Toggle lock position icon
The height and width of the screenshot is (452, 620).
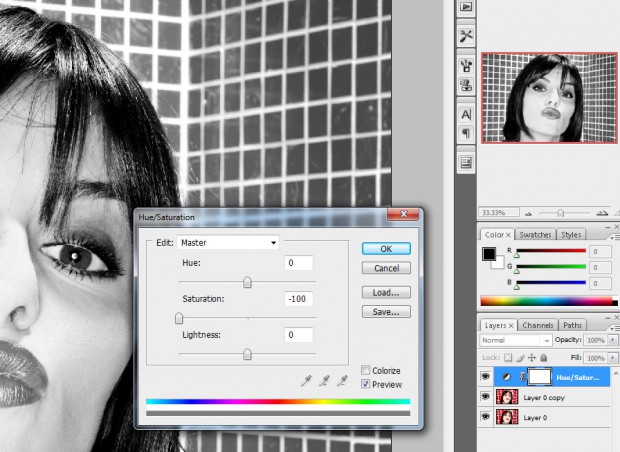click(532, 358)
